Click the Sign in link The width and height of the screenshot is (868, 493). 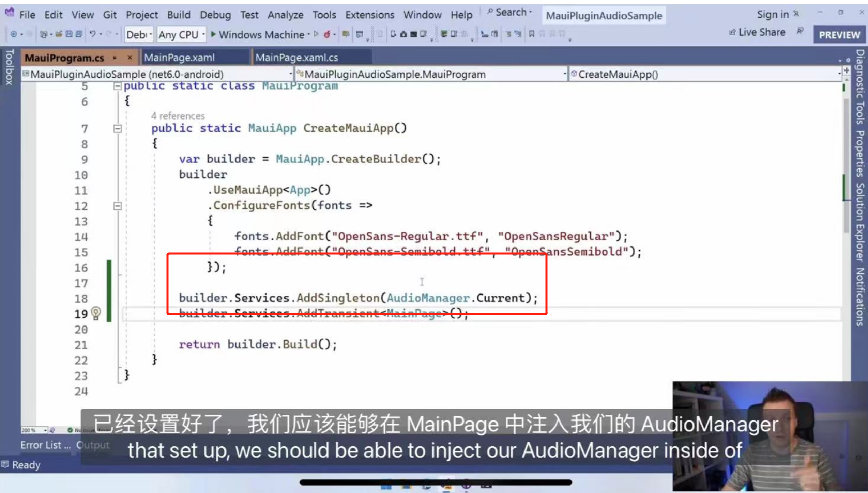[773, 14]
